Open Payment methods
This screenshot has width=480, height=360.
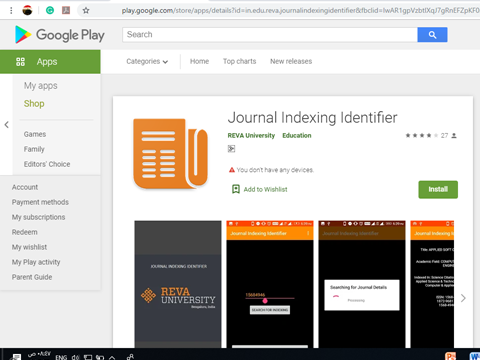pyautogui.click(x=40, y=202)
